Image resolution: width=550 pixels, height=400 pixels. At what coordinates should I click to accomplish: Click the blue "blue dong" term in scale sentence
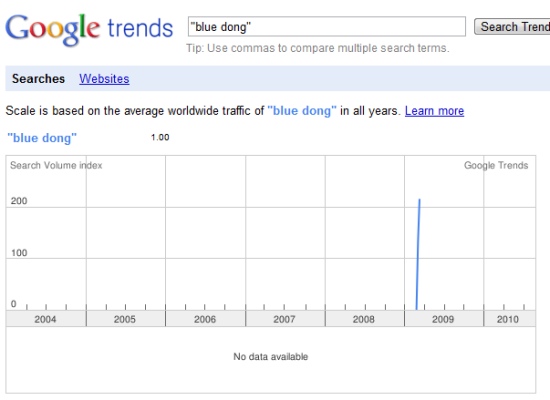pyautogui.click(x=302, y=111)
